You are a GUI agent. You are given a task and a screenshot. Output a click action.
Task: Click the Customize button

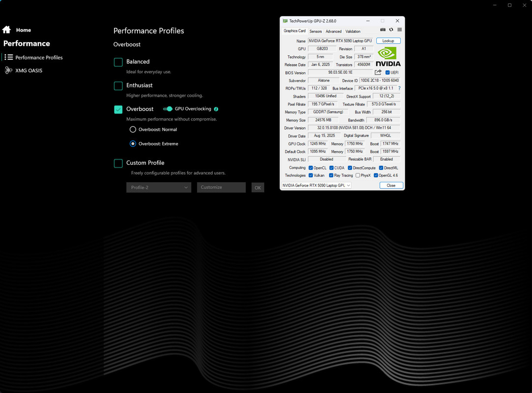click(221, 187)
